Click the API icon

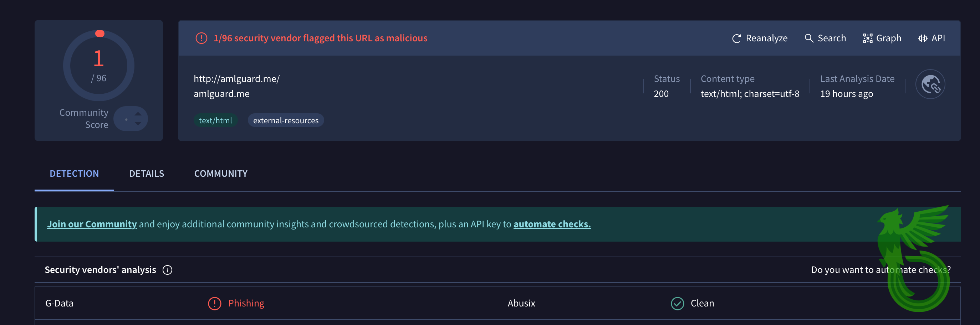[x=923, y=38]
